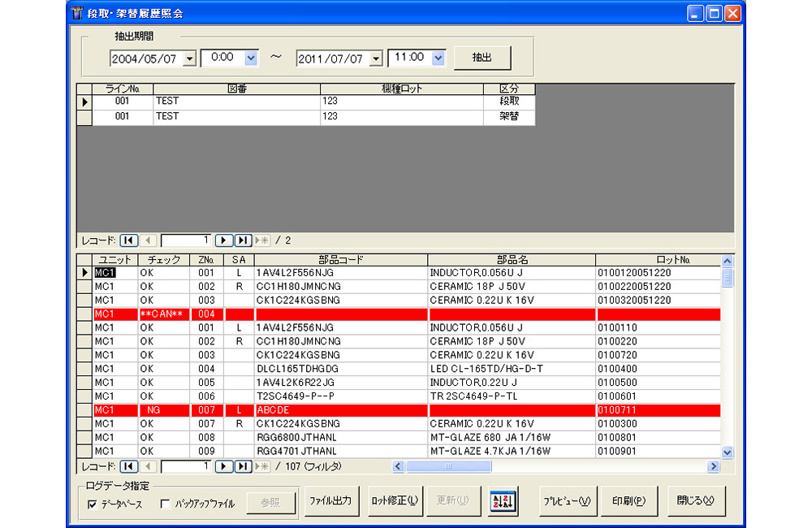Click the 部品コード column header
Viewport: 812px width, 528px height.
click(x=340, y=260)
